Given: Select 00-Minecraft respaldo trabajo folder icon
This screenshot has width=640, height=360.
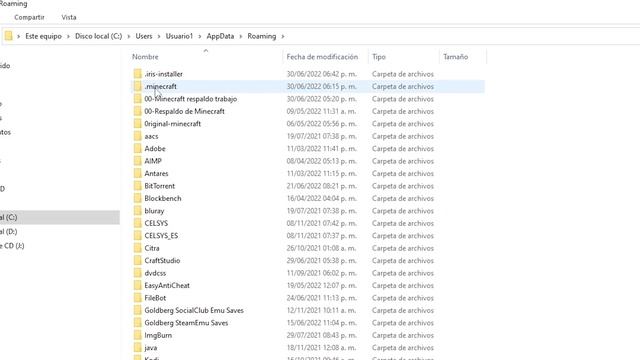Looking at the screenshot, I should click(x=138, y=99).
